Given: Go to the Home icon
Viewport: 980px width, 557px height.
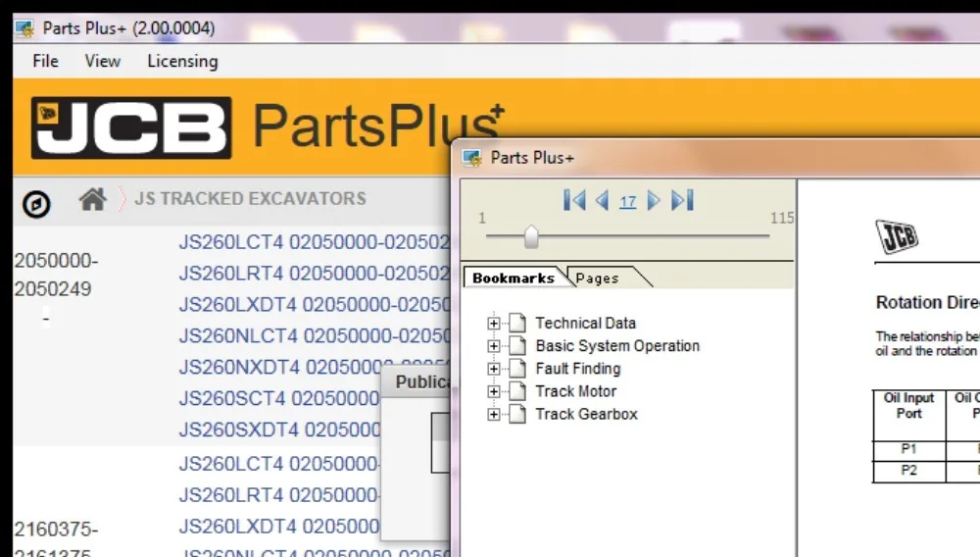Looking at the screenshot, I should coord(92,199).
